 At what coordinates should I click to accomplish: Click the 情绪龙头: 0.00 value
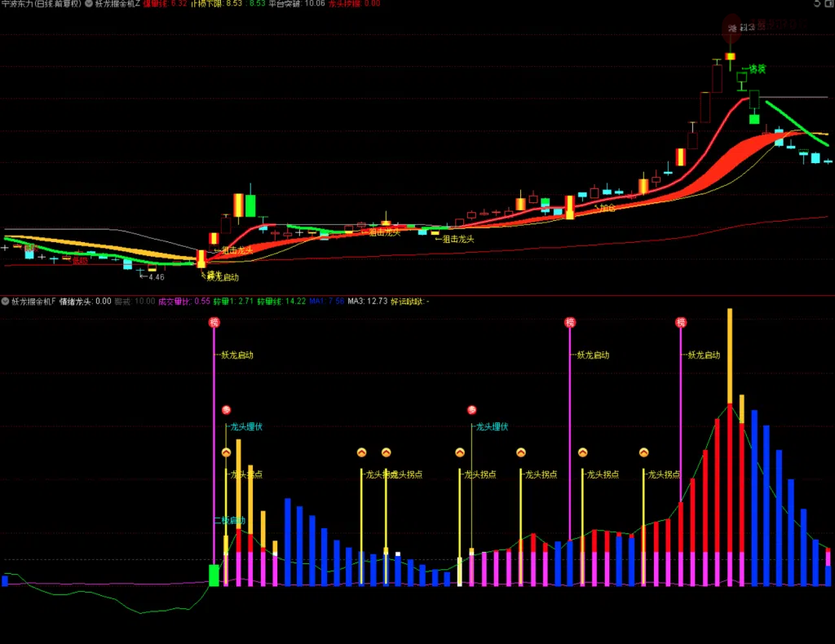[x=85, y=302]
